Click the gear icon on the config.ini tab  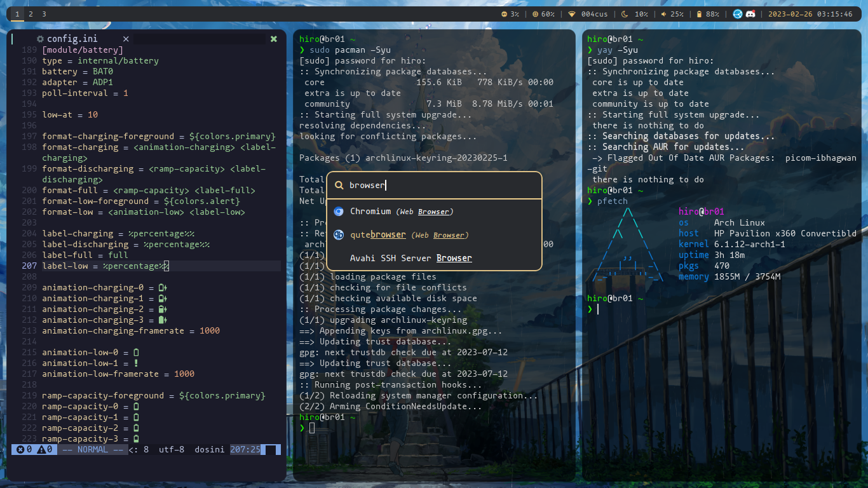[39, 38]
